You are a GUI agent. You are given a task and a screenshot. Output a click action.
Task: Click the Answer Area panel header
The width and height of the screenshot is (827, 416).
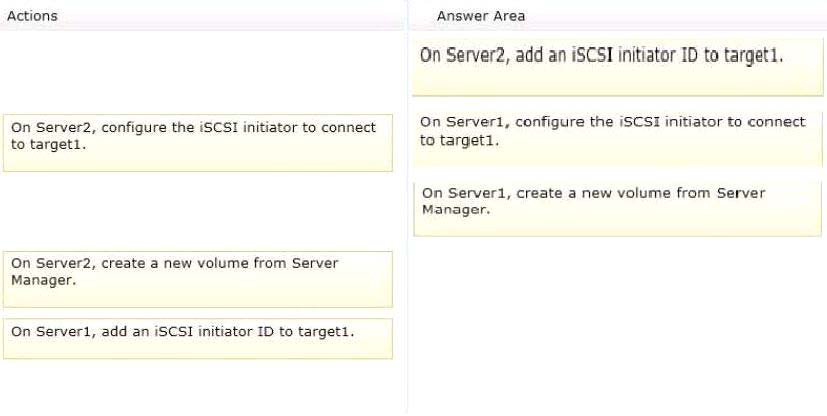pyautogui.click(x=480, y=16)
